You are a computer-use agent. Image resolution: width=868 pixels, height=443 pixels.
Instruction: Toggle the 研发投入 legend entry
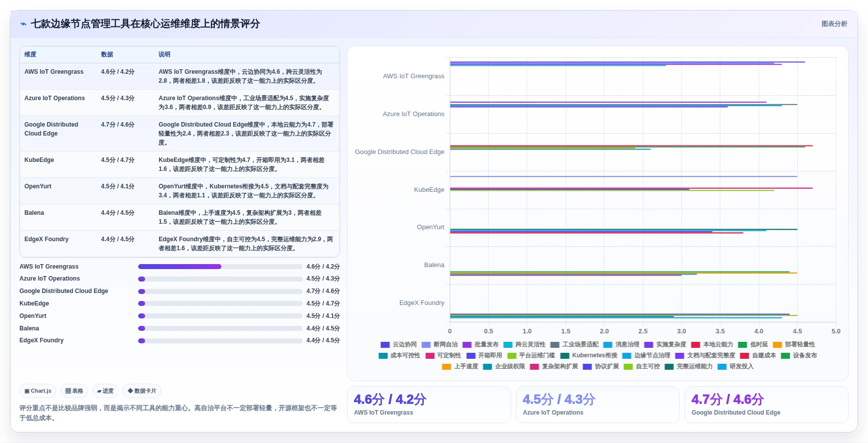tap(735, 366)
